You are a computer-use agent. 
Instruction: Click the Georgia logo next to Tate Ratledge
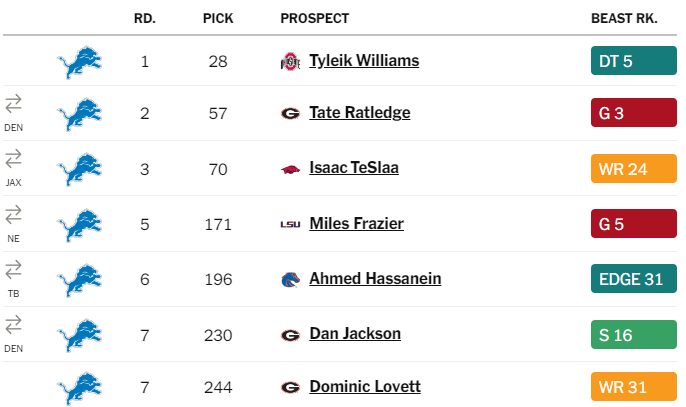[290, 114]
